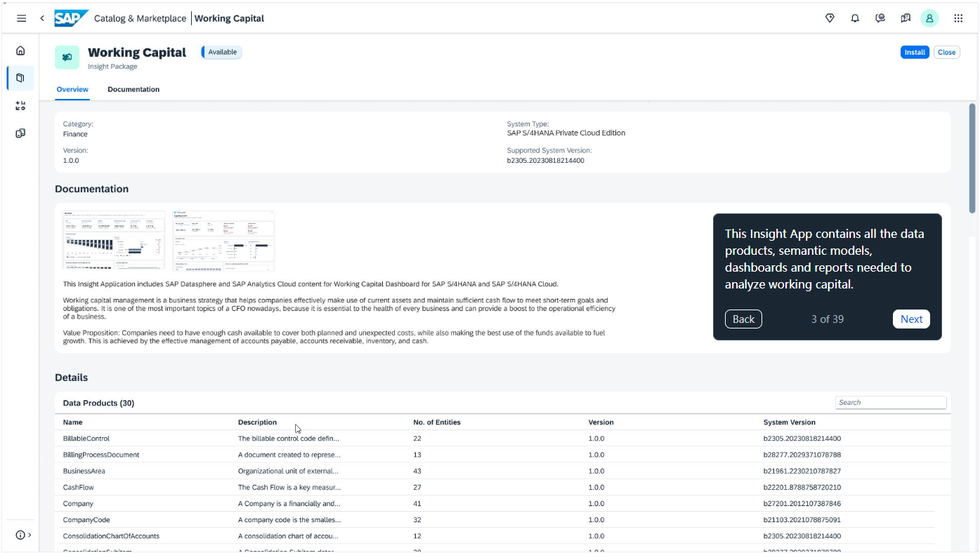The image size is (980, 558).
Task: Sort by the Name column header
Action: [x=72, y=423]
